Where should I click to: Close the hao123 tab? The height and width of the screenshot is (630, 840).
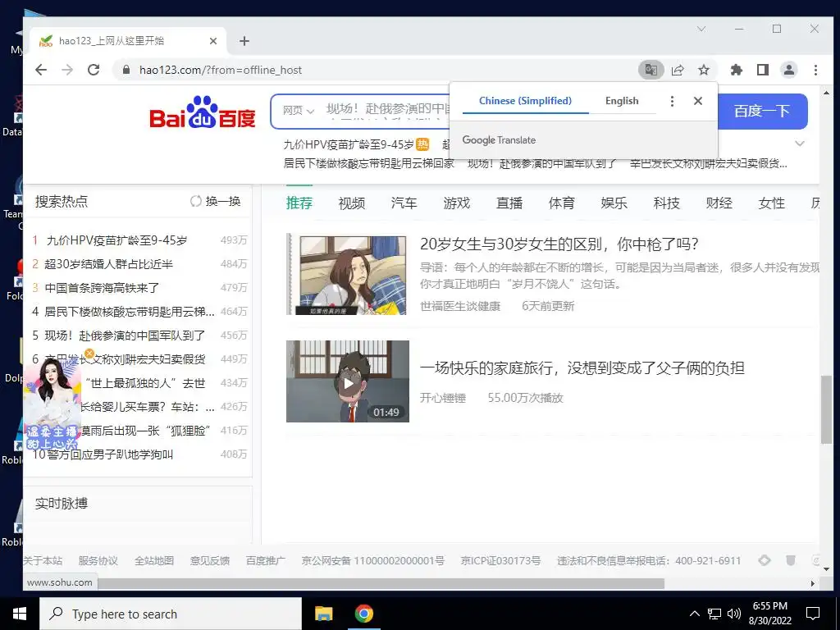pos(213,41)
